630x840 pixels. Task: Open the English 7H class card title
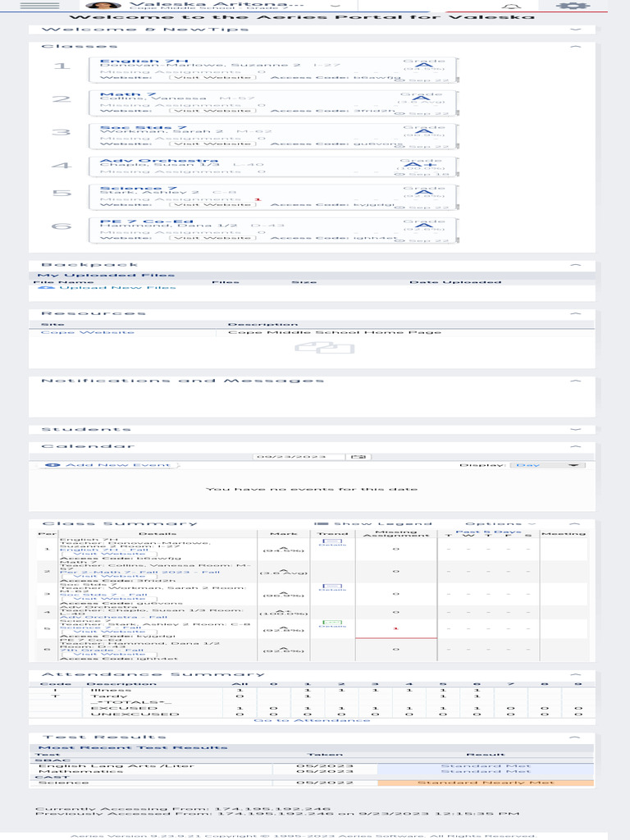[144, 61]
